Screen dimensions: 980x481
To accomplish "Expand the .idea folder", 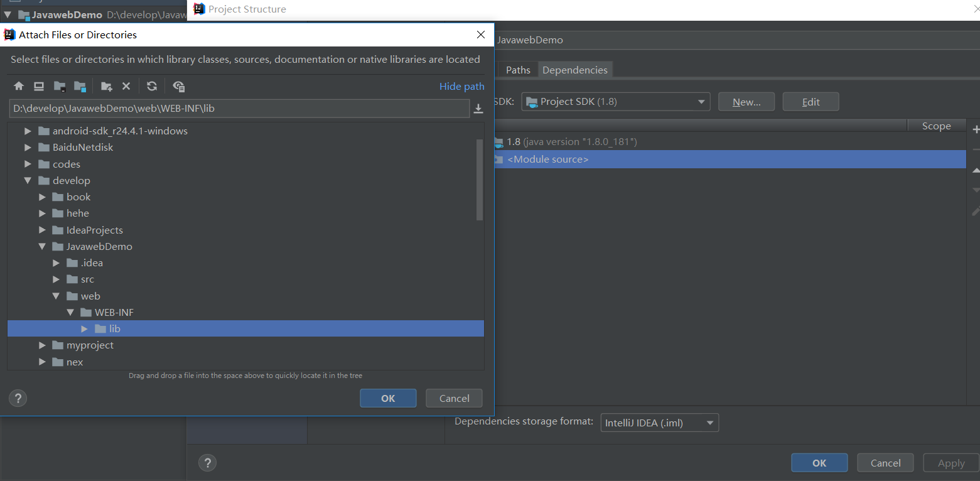I will tap(56, 263).
